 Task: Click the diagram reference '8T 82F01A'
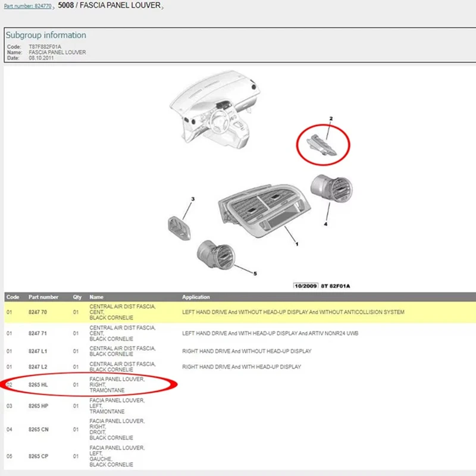click(336, 286)
